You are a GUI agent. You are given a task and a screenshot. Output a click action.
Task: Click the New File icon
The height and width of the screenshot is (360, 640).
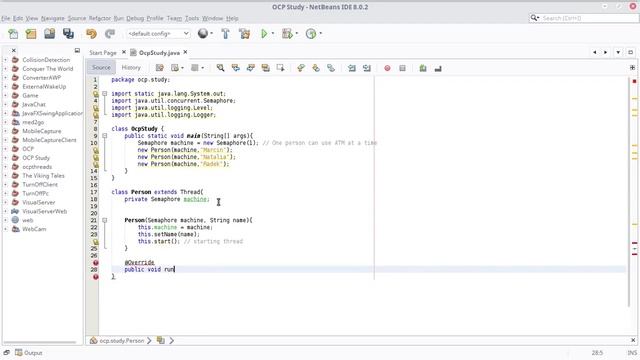[x=13, y=34]
